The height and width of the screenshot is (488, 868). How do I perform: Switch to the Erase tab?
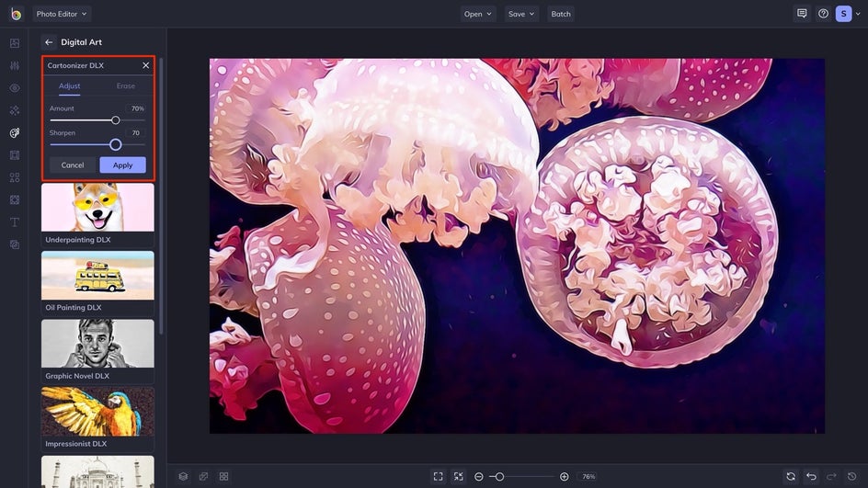[x=126, y=86]
